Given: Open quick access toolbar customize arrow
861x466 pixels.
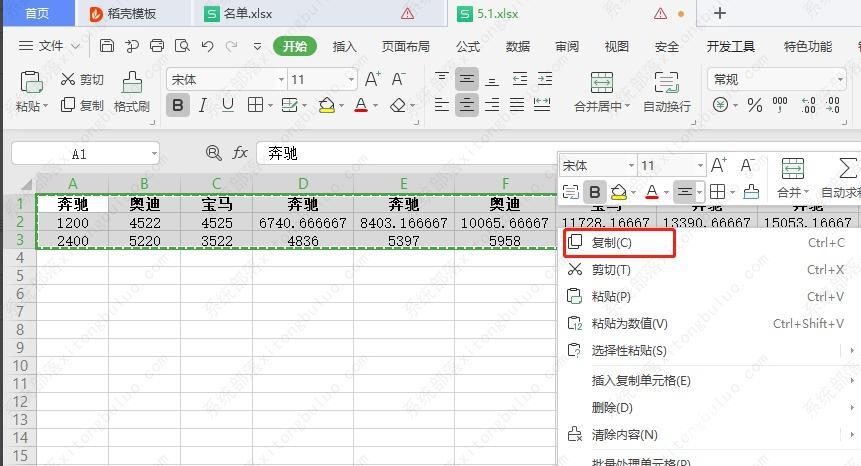Looking at the screenshot, I should [x=257, y=46].
